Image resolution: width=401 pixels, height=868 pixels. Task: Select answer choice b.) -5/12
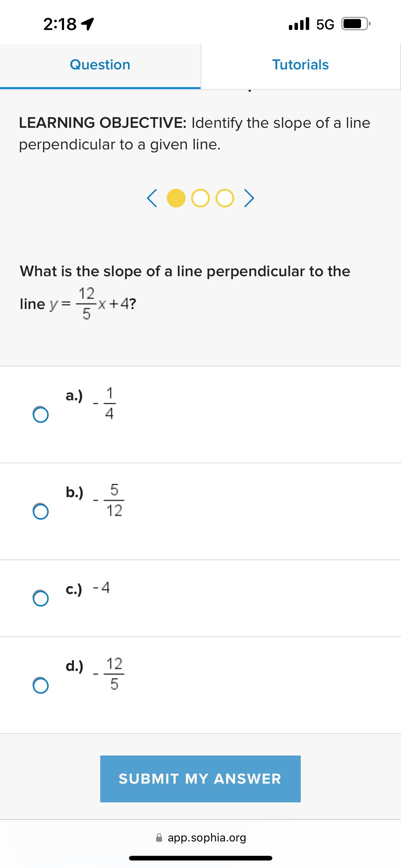click(x=40, y=512)
